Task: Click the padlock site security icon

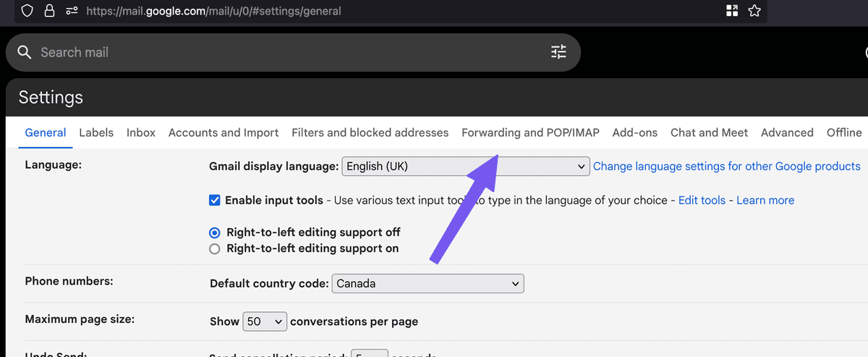Action: [x=49, y=11]
